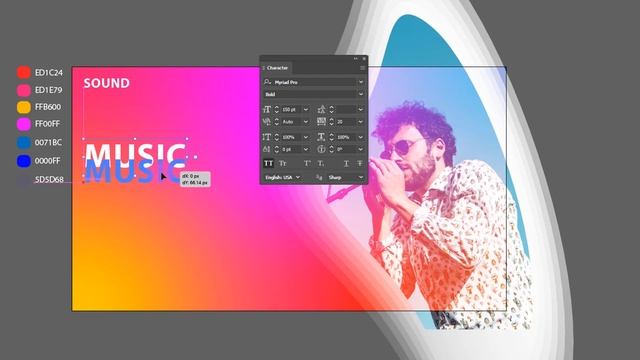Click the anti-aliasing 'aa' icon
Viewport: 640px width, 360px height.
pos(319,177)
